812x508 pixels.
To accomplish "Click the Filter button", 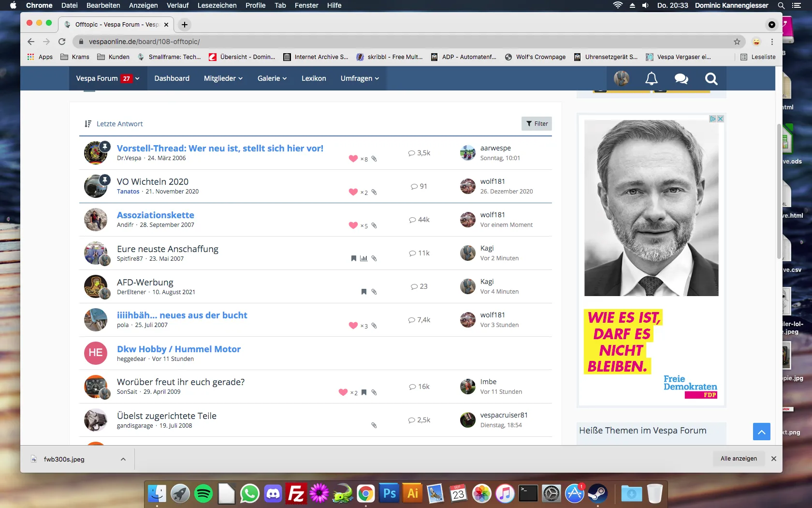I will pyautogui.click(x=536, y=124).
